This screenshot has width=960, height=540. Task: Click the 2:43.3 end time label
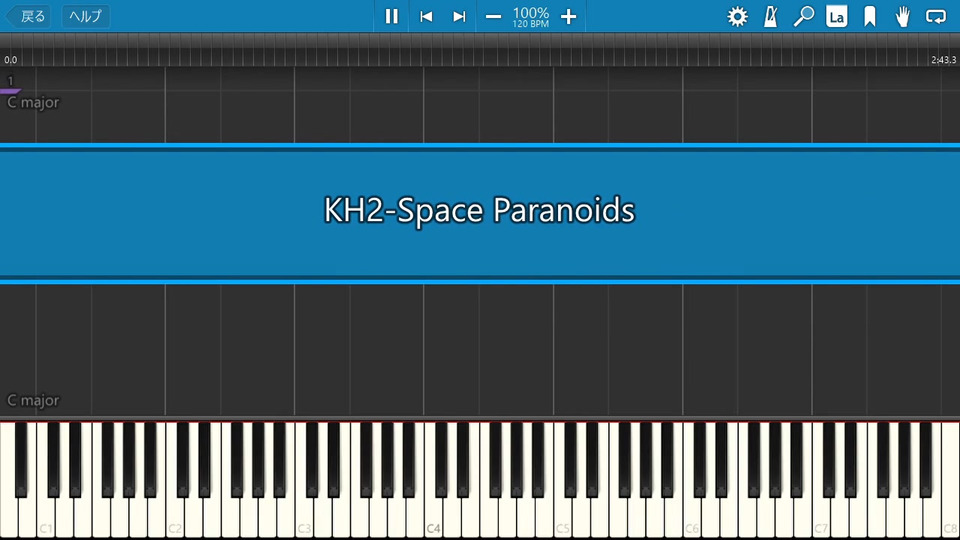pyautogui.click(x=943, y=60)
